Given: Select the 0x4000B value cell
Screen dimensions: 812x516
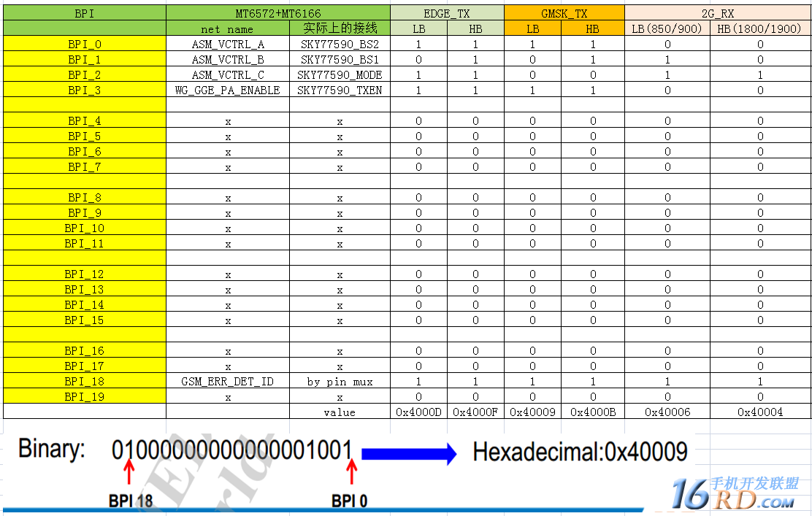Looking at the screenshot, I should [x=593, y=412].
